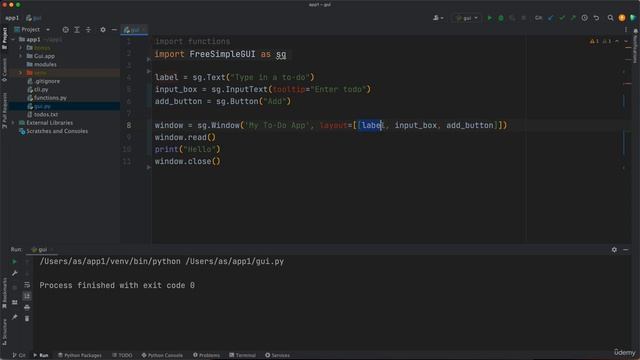Viewport: 640px width, 360px height.
Task: Expand the Gui.app folder
Action: pos(21,56)
